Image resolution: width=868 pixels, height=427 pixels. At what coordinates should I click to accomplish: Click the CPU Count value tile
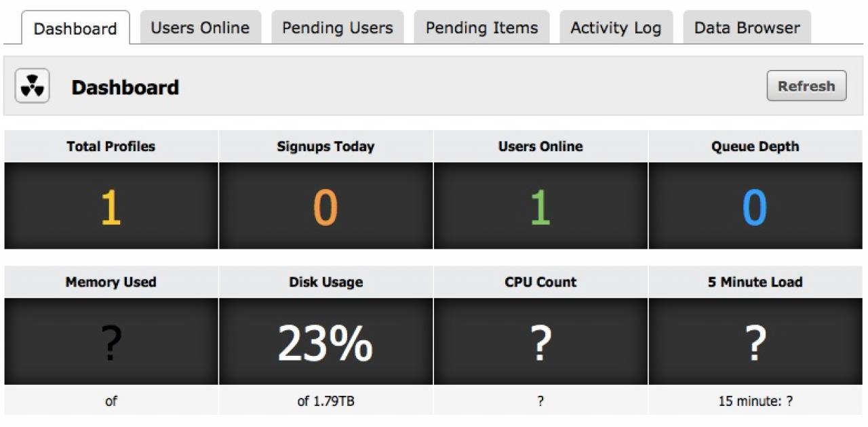pyautogui.click(x=540, y=342)
